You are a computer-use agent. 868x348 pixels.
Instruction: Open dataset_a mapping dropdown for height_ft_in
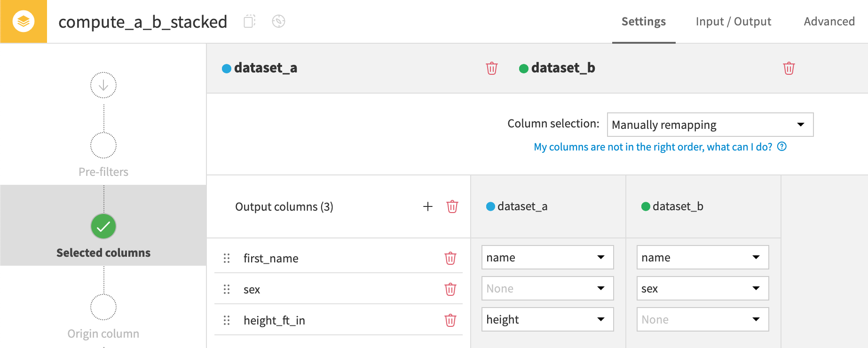(x=548, y=319)
